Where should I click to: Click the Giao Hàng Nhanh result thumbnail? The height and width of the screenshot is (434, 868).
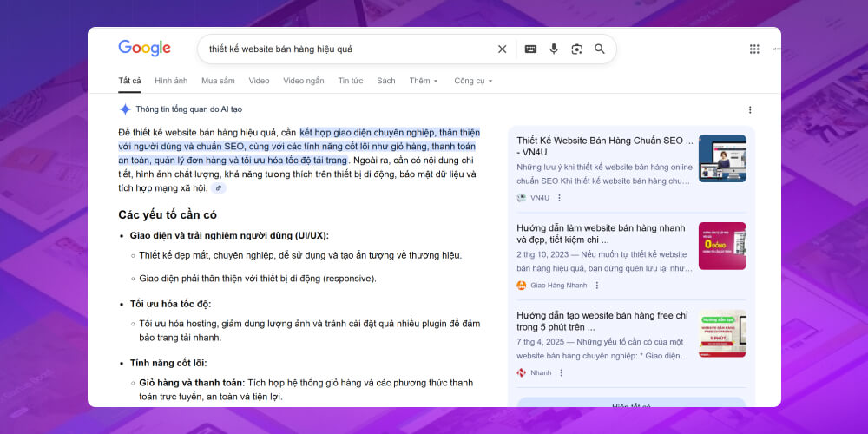[722, 246]
